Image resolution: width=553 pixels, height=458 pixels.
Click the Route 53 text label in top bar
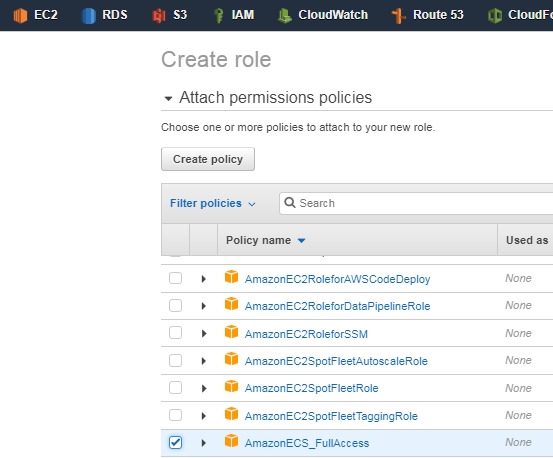[x=438, y=15]
